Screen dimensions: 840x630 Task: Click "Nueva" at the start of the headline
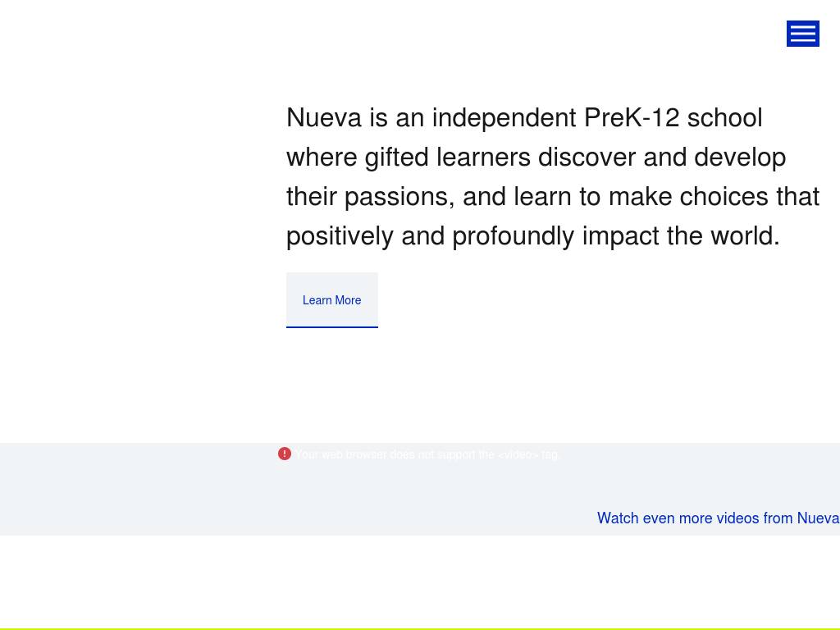click(x=324, y=117)
